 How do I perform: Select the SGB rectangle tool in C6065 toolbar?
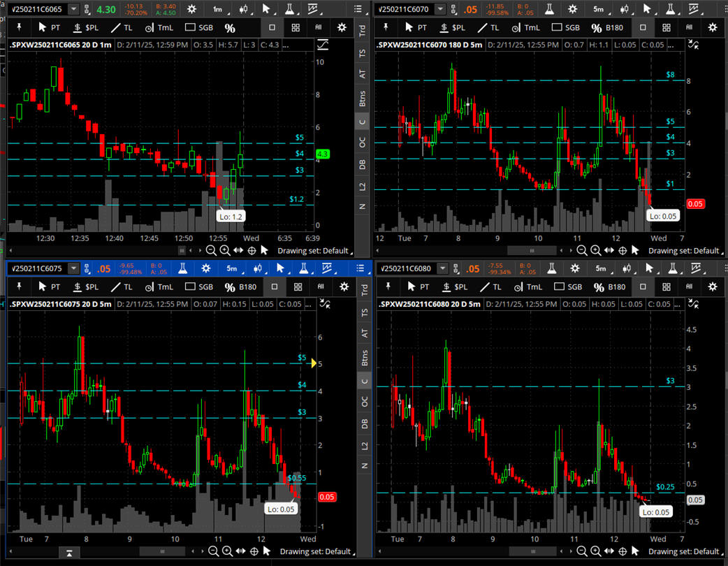click(199, 27)
